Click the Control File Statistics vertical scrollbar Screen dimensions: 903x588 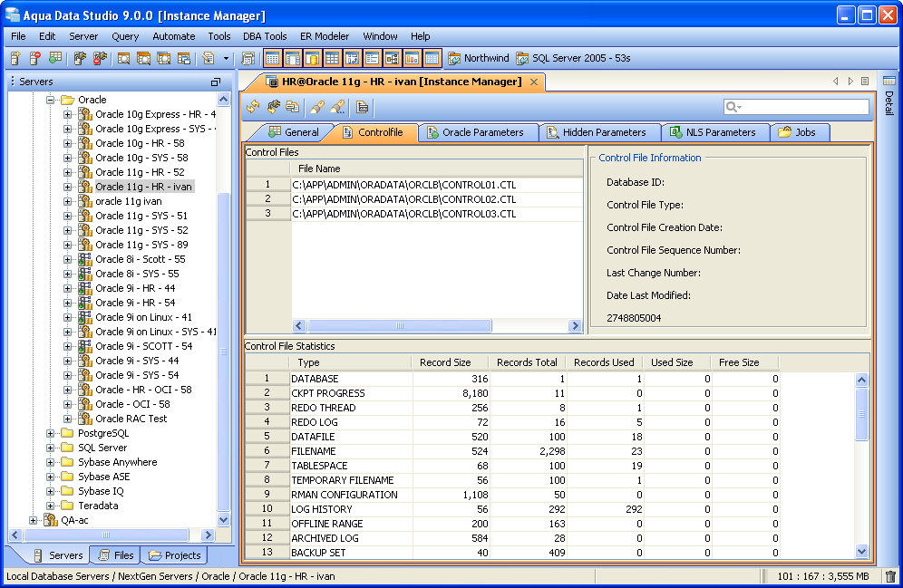coord(861,417)
